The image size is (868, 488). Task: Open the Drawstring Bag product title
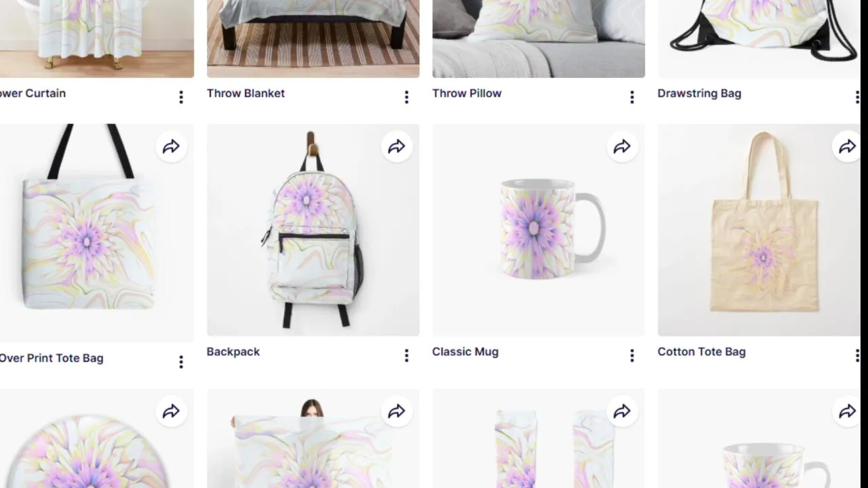point(699,94)
